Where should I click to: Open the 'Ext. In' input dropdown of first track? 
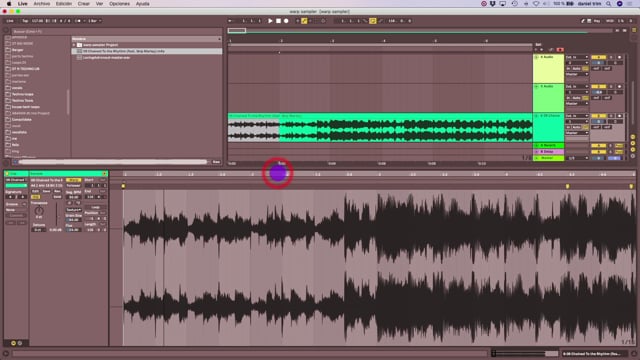[x=577, y=57]
